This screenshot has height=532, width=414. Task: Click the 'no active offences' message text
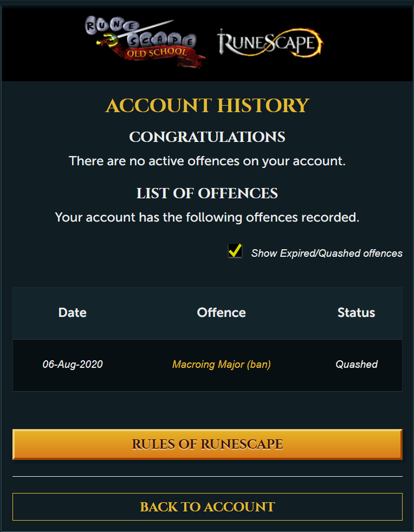[x=207, y=161]
